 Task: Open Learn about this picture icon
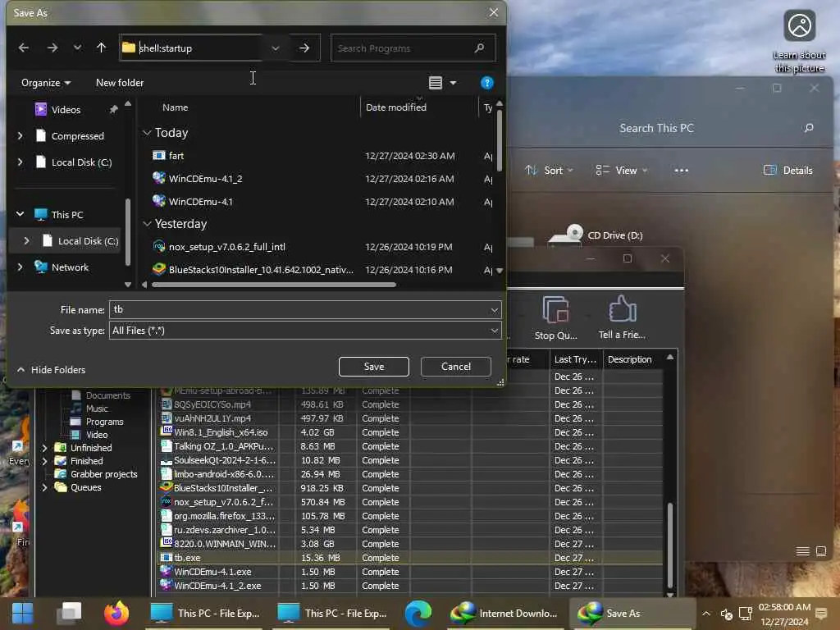(x=799, y=40)
